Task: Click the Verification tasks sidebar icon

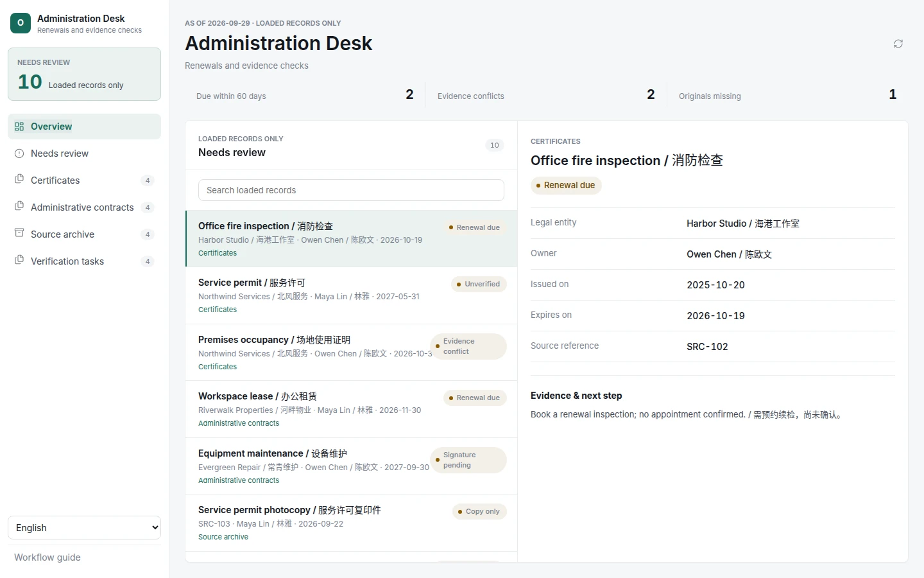Action: click(x=19, y=260)
